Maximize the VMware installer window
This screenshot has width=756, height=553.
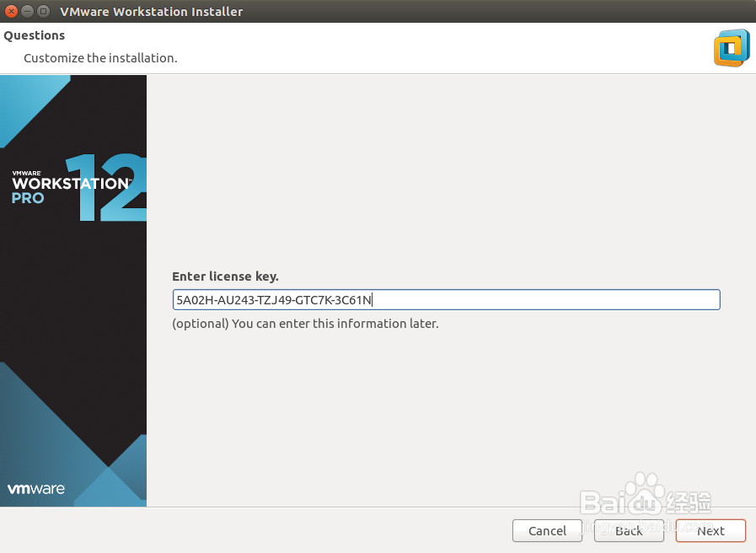pyautogui.click(x=43, y=11)
